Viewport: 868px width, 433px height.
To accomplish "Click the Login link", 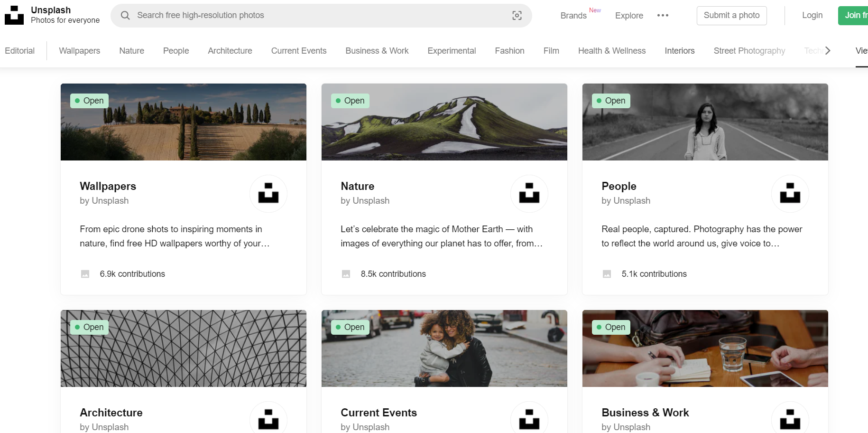I will pos(812,16).
